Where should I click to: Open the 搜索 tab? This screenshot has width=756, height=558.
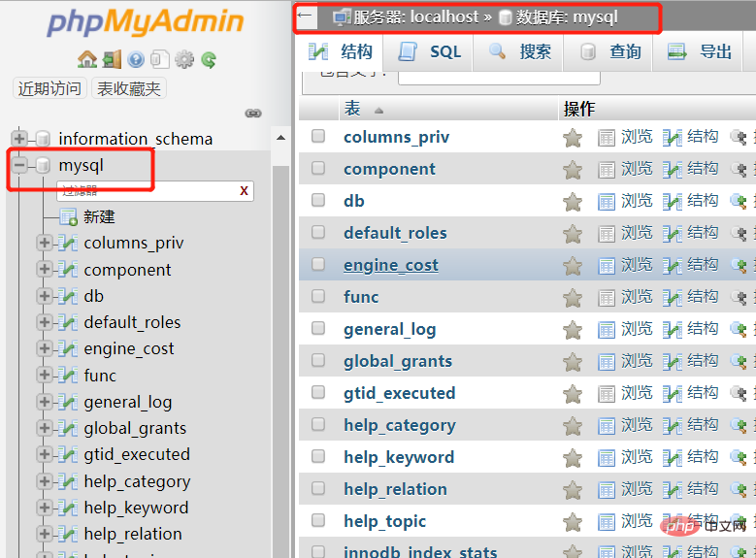click(x=520, y=51)
